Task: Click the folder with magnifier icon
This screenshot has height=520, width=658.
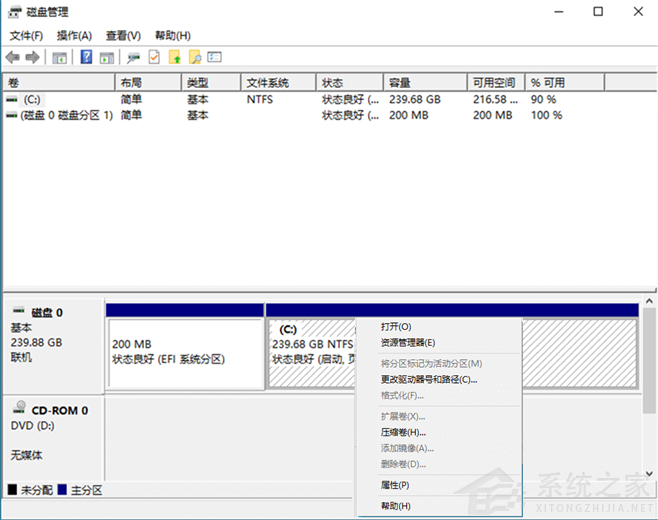Action: click(x=195, y=57)
